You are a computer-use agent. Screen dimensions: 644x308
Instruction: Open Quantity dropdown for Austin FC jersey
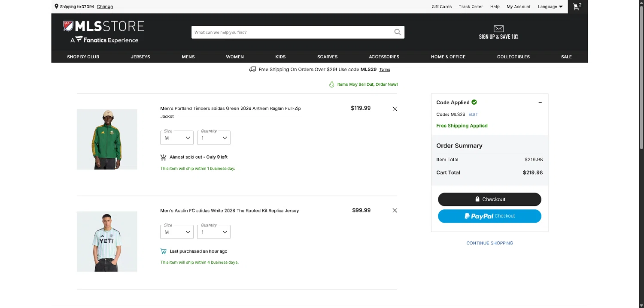coord(214,232)
